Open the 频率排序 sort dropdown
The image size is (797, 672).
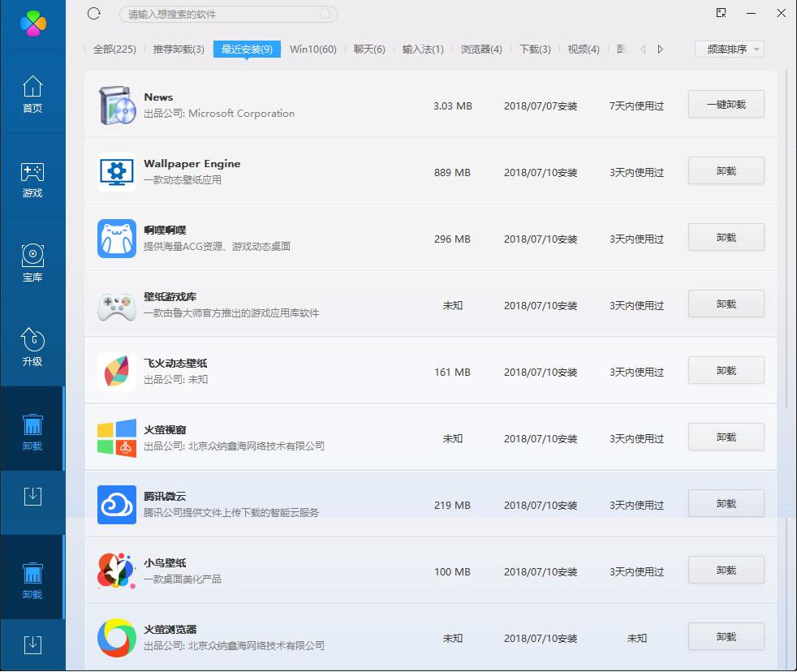pyautogui.click(x=730, y=50)
